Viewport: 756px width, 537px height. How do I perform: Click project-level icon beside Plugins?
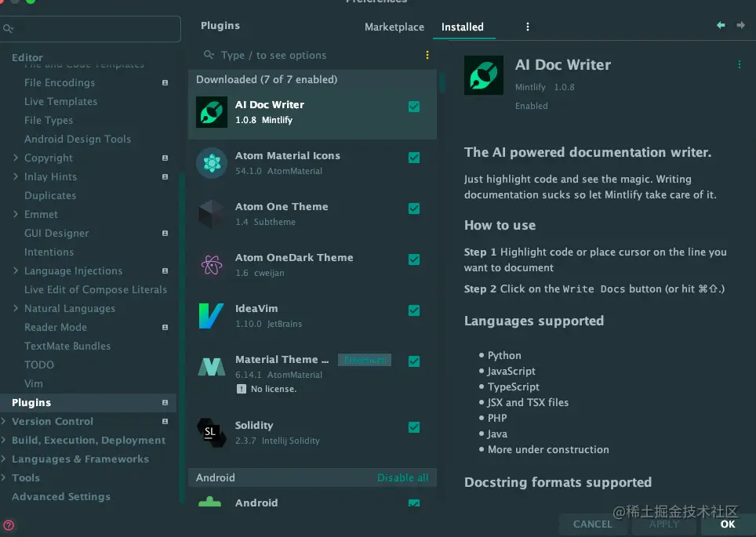(165, 402)
